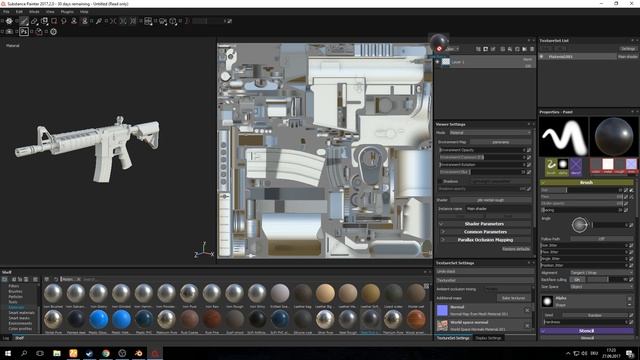Open Blender from the Windows taskbar

(138, 353)
